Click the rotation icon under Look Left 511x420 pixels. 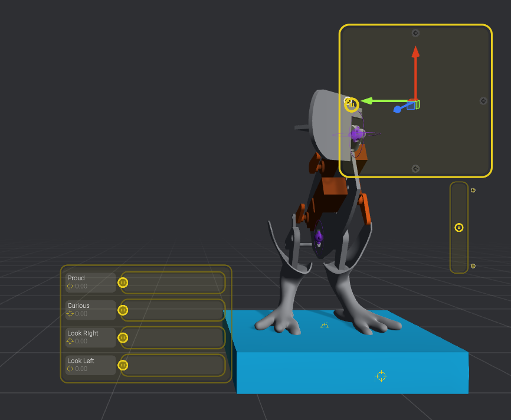click(70, 369)
